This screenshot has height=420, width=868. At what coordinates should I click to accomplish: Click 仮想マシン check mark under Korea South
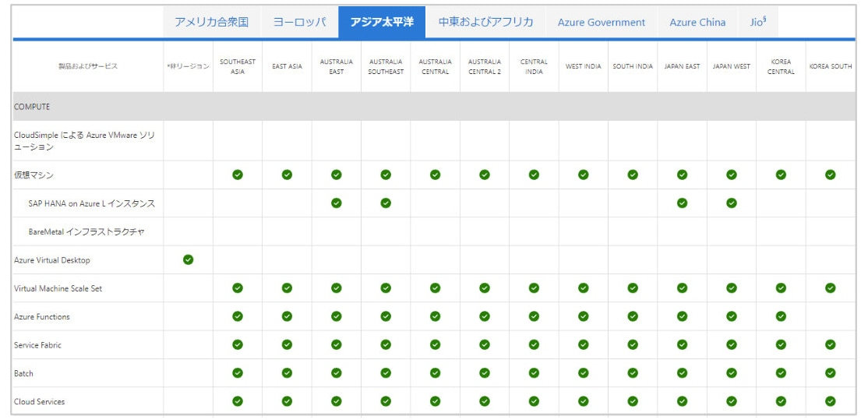point(831,175)
